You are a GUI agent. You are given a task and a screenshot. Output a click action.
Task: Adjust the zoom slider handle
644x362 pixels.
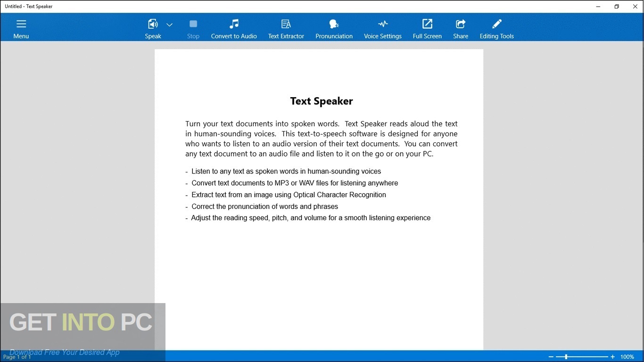(x=566, y=357)
